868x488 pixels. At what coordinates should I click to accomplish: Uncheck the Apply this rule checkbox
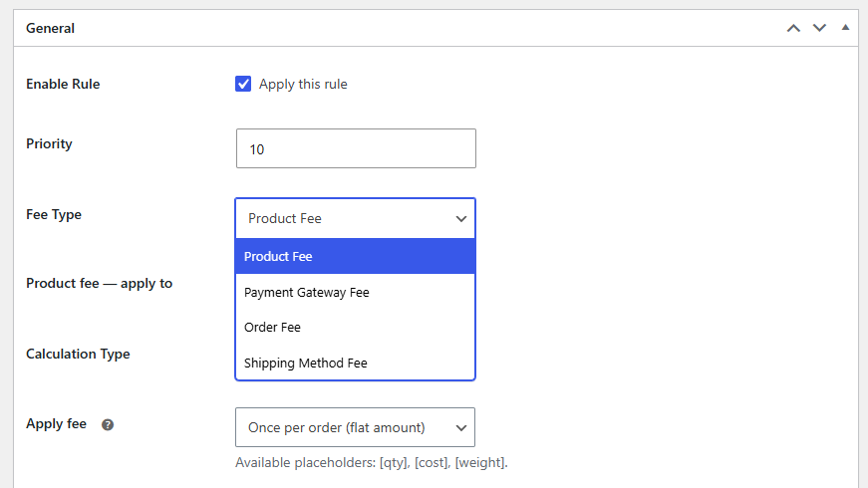pyautogui.click(x=243, y=84)
